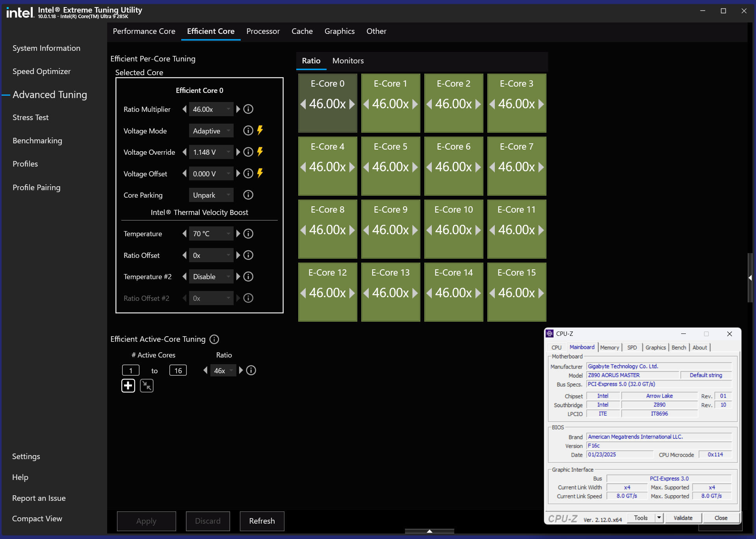Increase Ratio Multiplier with right arrow
756x539 pixels.
[238, 109]
